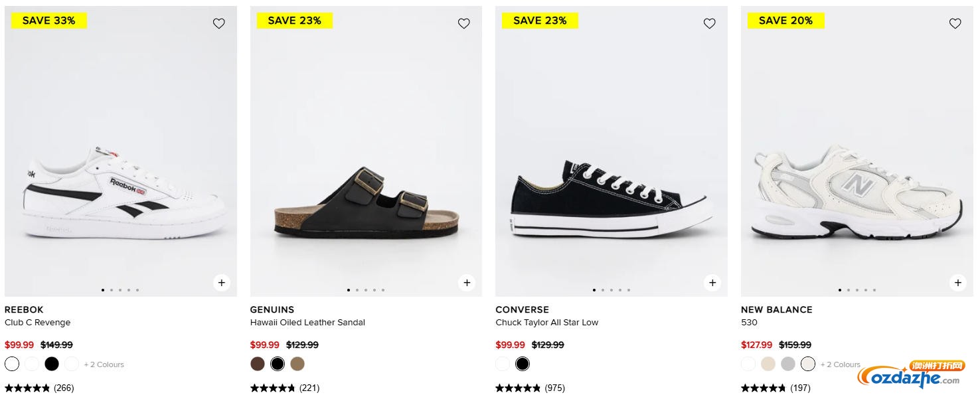Save New Balance 530 to wishlist
The width and height of the screenshot is (980, 397).
point(955,24)
